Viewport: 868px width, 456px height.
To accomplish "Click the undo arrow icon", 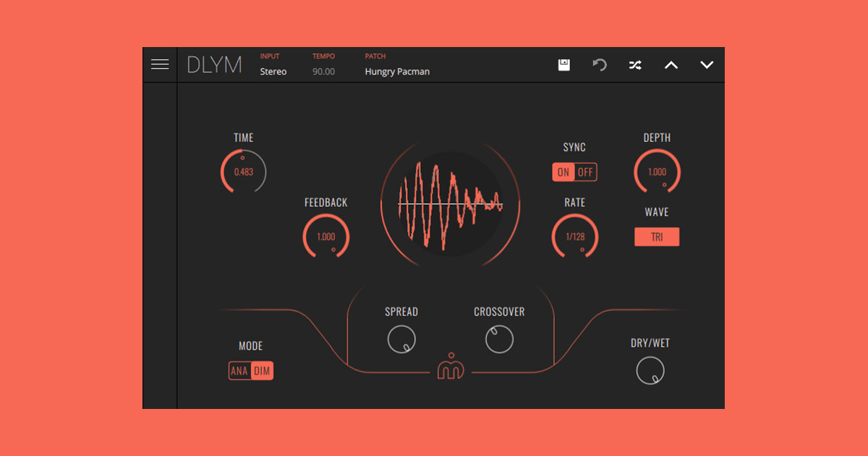I will [x=600, y=65].
